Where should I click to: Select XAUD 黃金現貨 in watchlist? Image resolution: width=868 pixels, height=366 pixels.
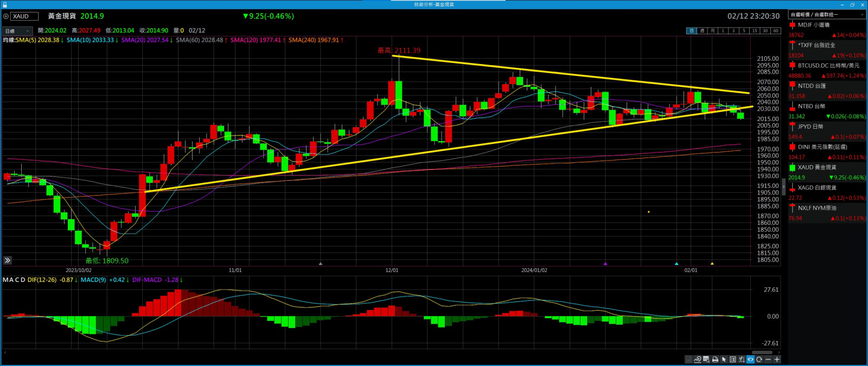(x=827, y=172)
